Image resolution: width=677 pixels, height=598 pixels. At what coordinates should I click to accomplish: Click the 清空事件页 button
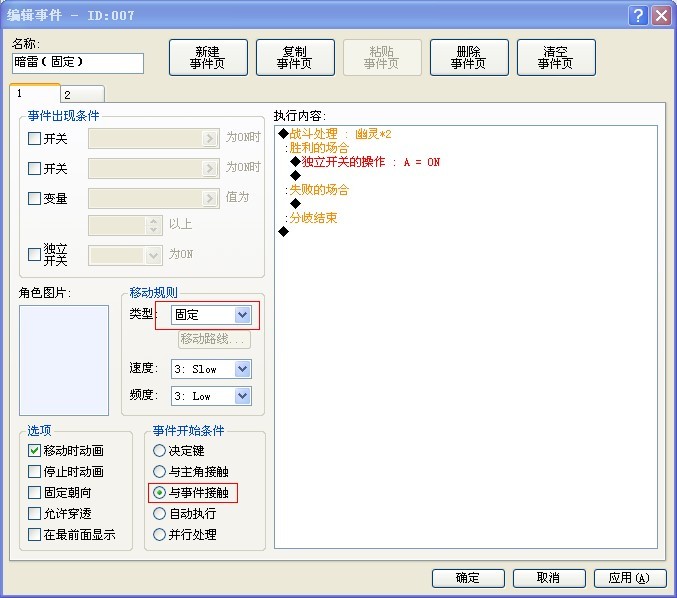click(x=556, y=57)
